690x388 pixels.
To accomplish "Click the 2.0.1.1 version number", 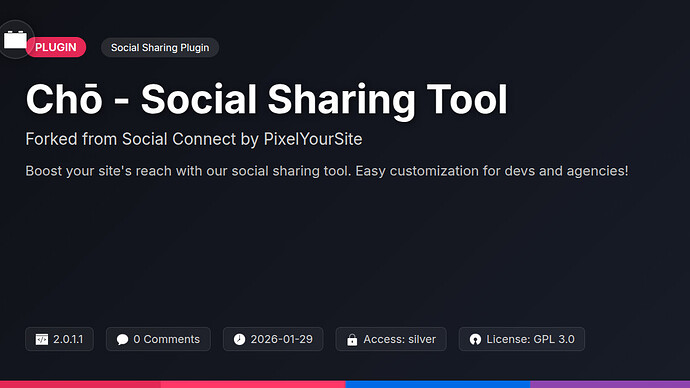I will [x=68, y=339].
